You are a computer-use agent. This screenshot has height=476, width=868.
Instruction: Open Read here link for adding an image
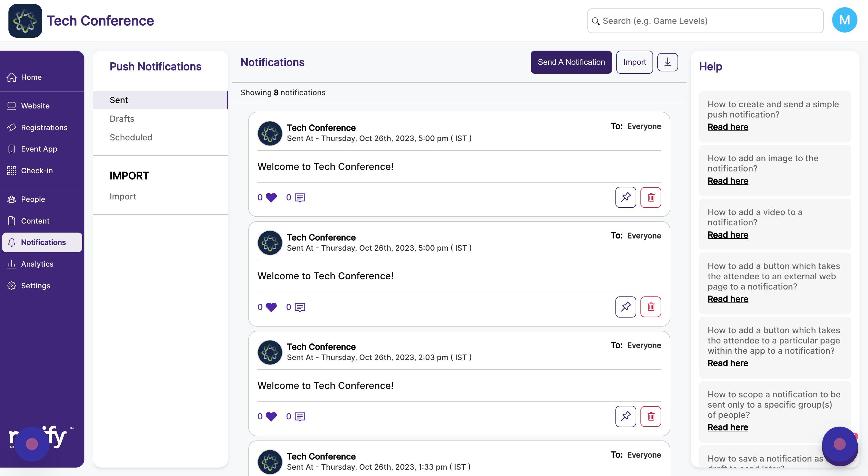tap(728, 181)
